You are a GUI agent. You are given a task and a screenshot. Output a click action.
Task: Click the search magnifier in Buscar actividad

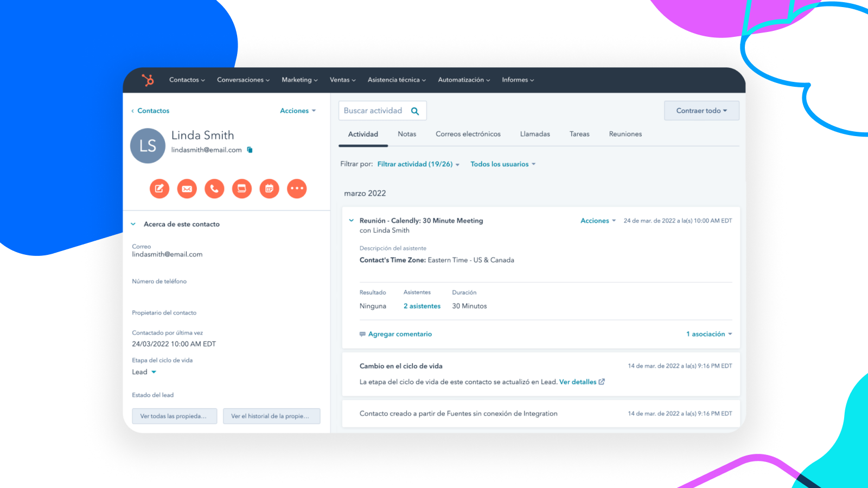pyautogui.click(x=414, y=110)
